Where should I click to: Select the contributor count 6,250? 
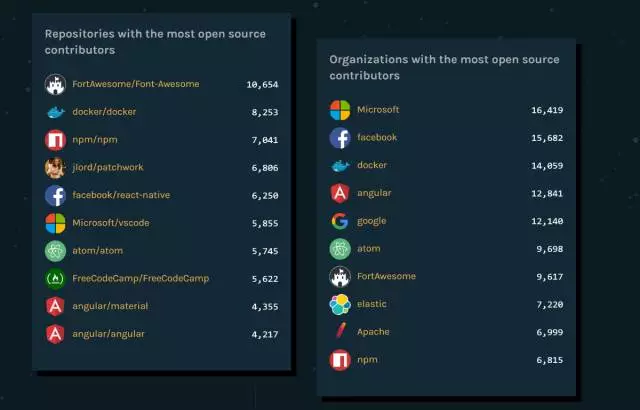(x=265, y=195)
